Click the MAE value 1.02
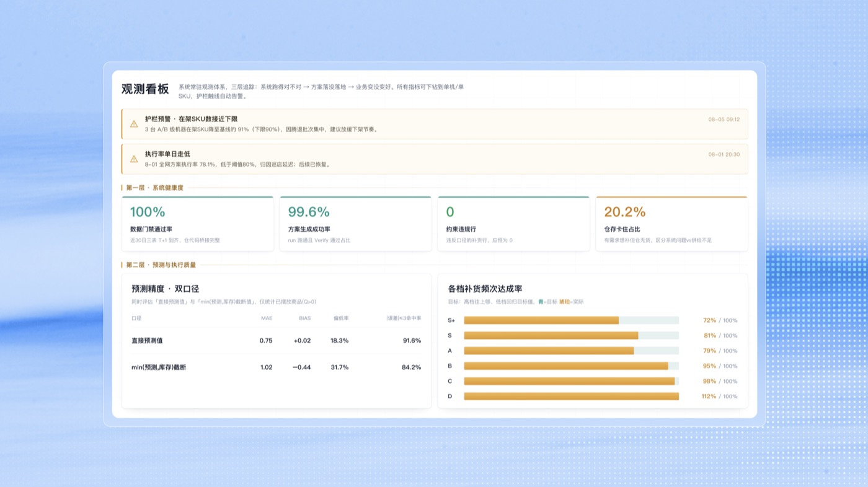This screenshot has height=487, width=868. pyautogui.click(x=266, y=367)
